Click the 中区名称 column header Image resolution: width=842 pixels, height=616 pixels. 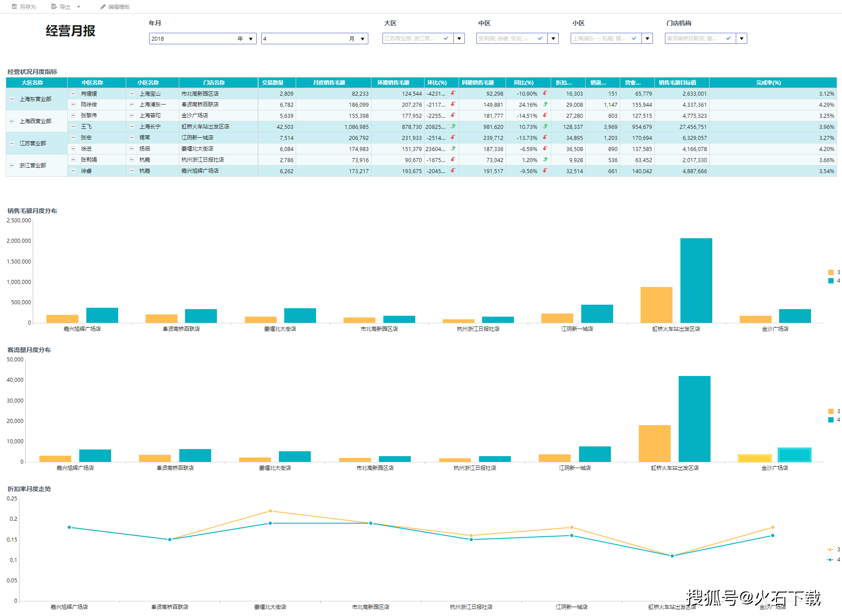(x=97, y=83)
